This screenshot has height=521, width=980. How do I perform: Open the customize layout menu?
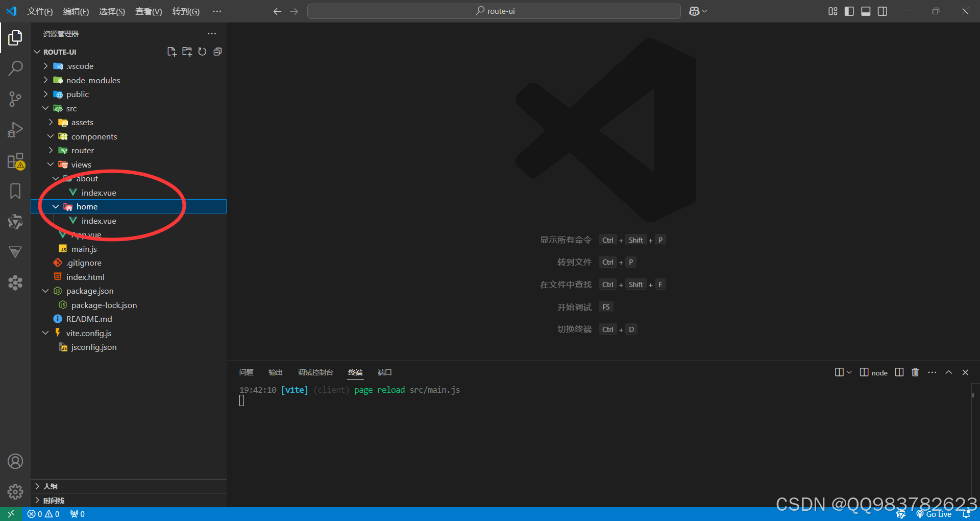(832, 11)
